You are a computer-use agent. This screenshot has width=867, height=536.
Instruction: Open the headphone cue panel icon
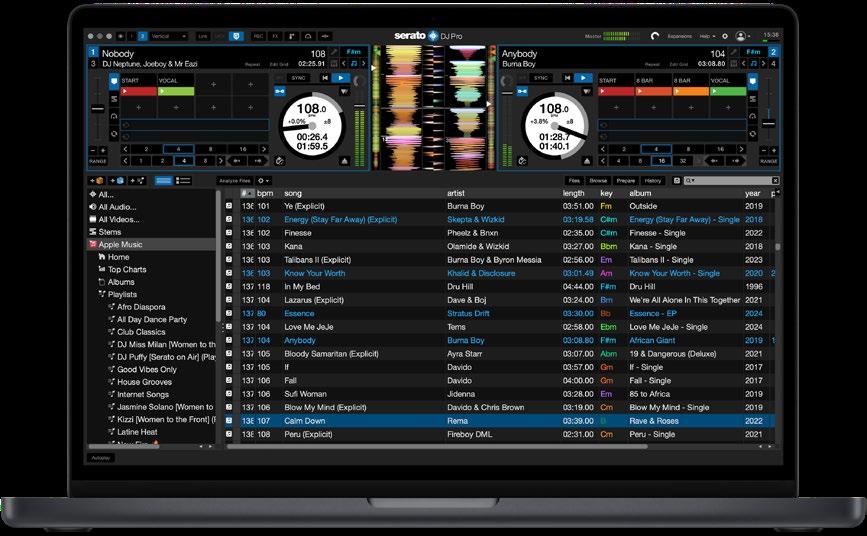(308, 36)
